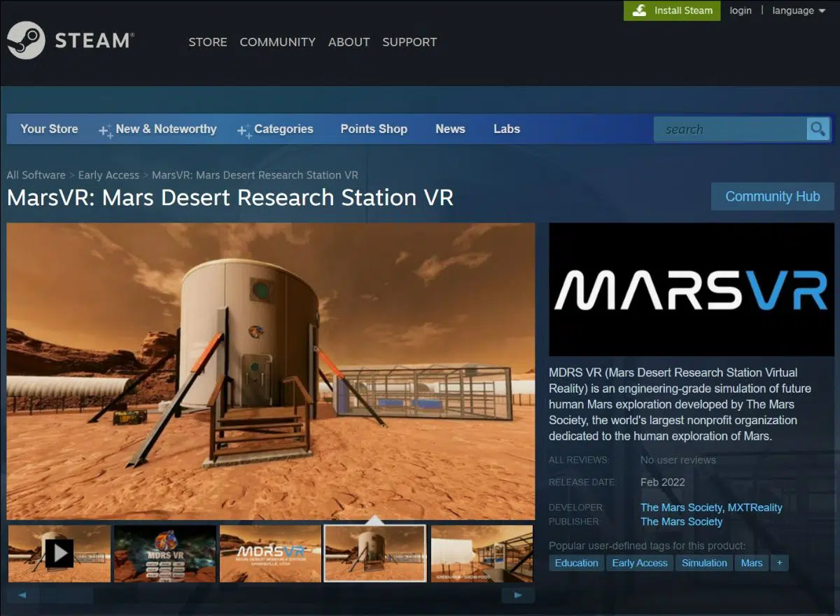Screen dimensions: 840x616
Task: Click the Community Hub button
Action: [x=772, y=197]
